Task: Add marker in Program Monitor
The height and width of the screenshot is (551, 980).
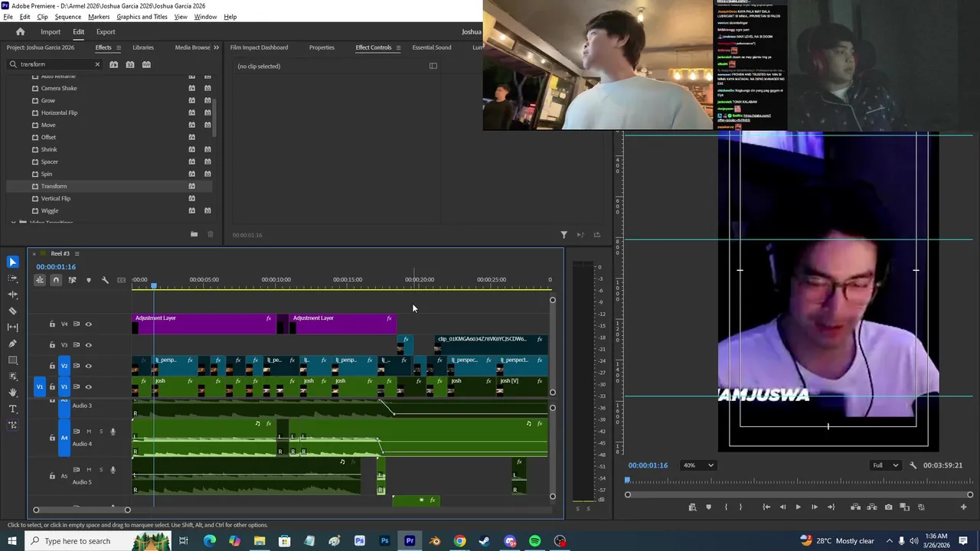Action: point(708,507)
